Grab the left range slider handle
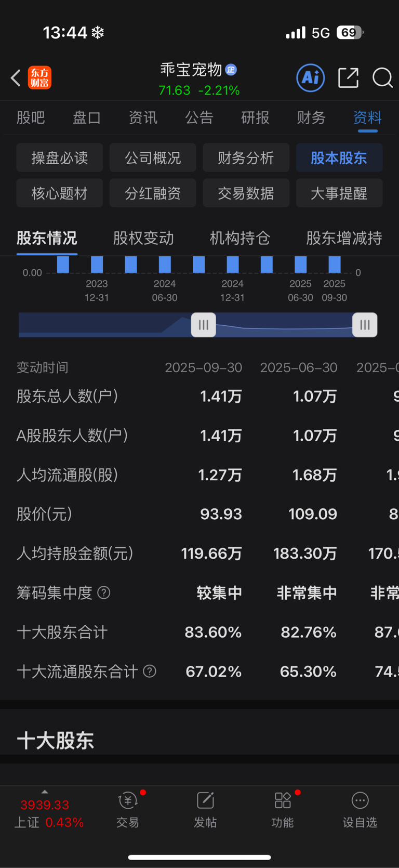Viewport: 399px width, 868px height. point(204,325)
